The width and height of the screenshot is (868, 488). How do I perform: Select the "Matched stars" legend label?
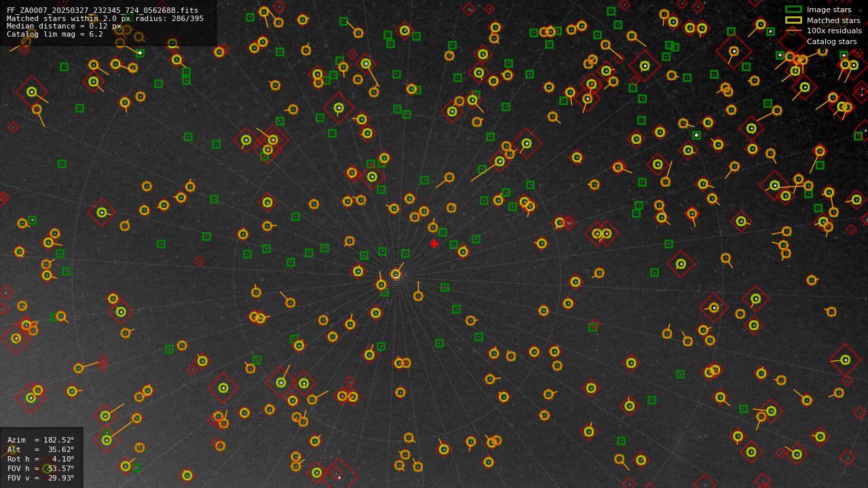coord(833,20)
